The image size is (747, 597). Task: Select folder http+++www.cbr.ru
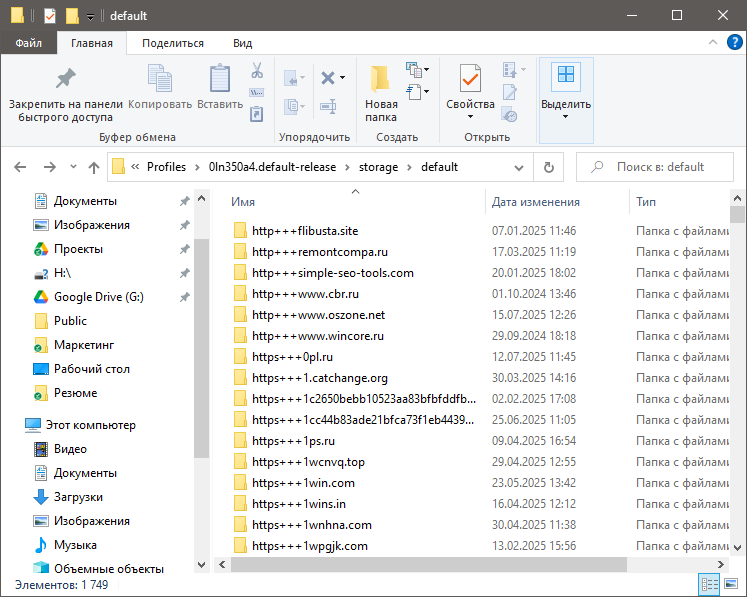point(305,293)
